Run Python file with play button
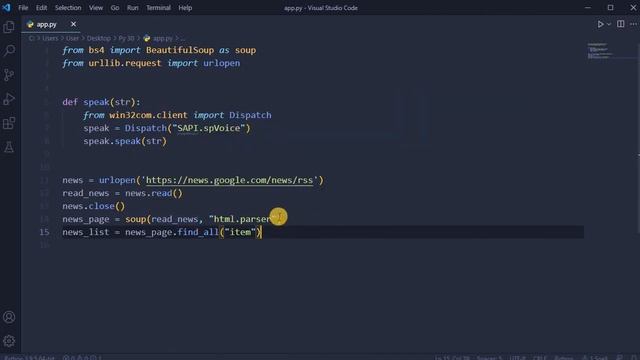Image resolution: width=640 pixels, height=360 pixels. [600, 24]
